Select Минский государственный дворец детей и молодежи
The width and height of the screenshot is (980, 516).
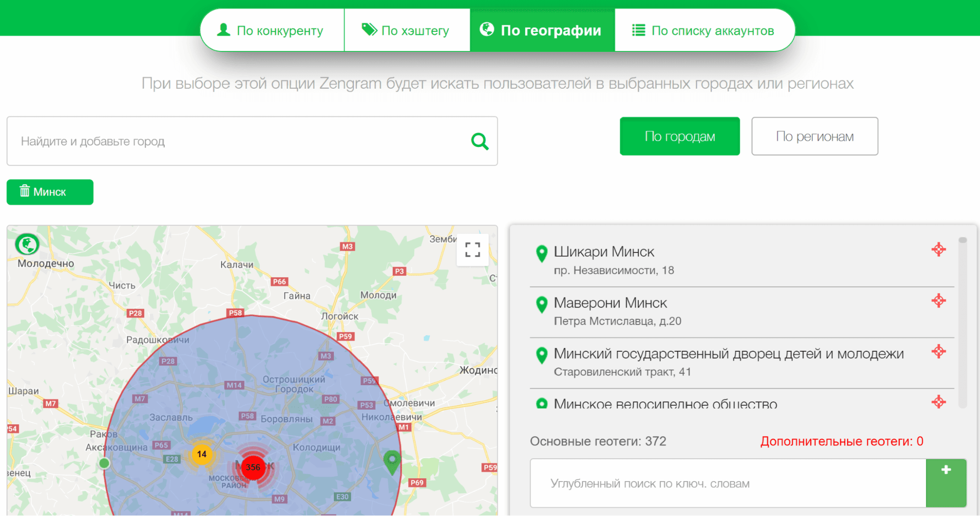[x=742, y=363]
